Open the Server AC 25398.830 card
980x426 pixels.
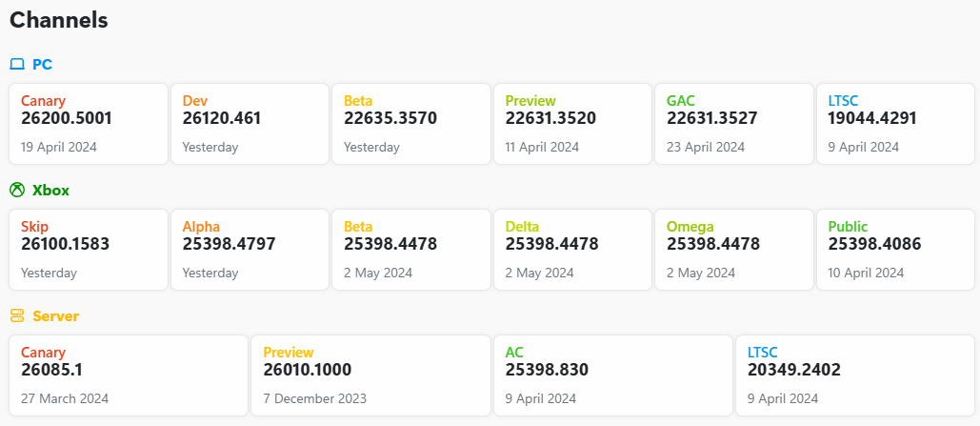coord(613,375)
